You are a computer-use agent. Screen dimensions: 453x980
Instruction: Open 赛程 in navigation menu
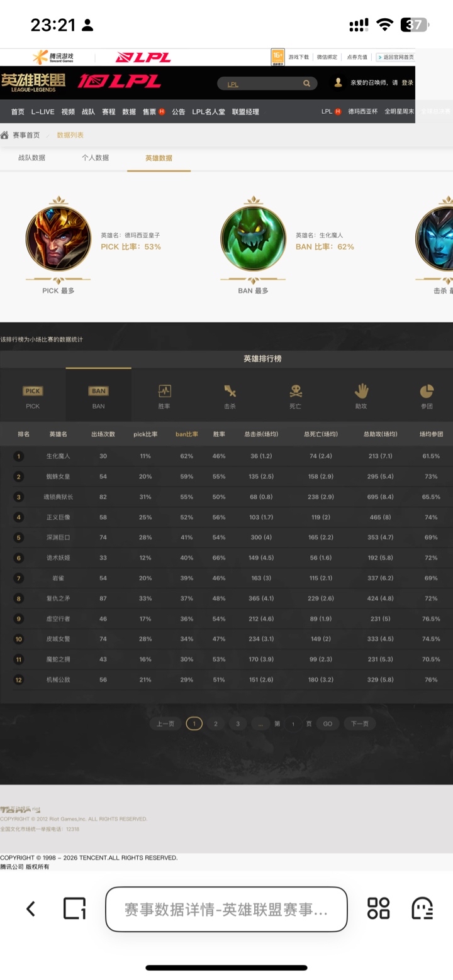[x=109, y=112]
